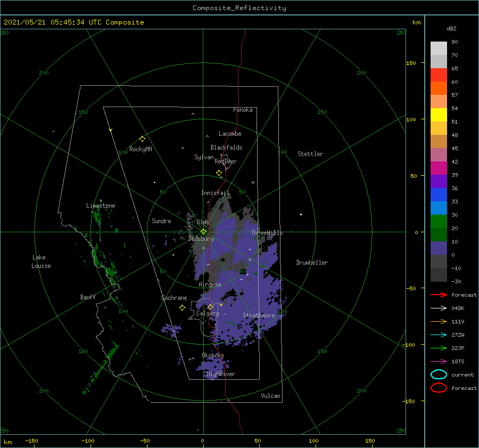
Task: Select the white 04DK arrow symbol
Action: tap(439, 308)
